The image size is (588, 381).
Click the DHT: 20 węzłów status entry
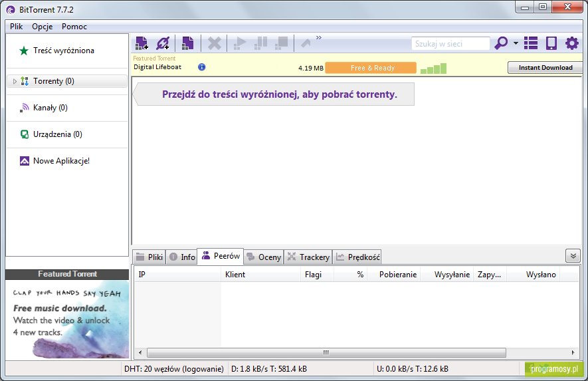pyautogui.click(x=174, y=369)
